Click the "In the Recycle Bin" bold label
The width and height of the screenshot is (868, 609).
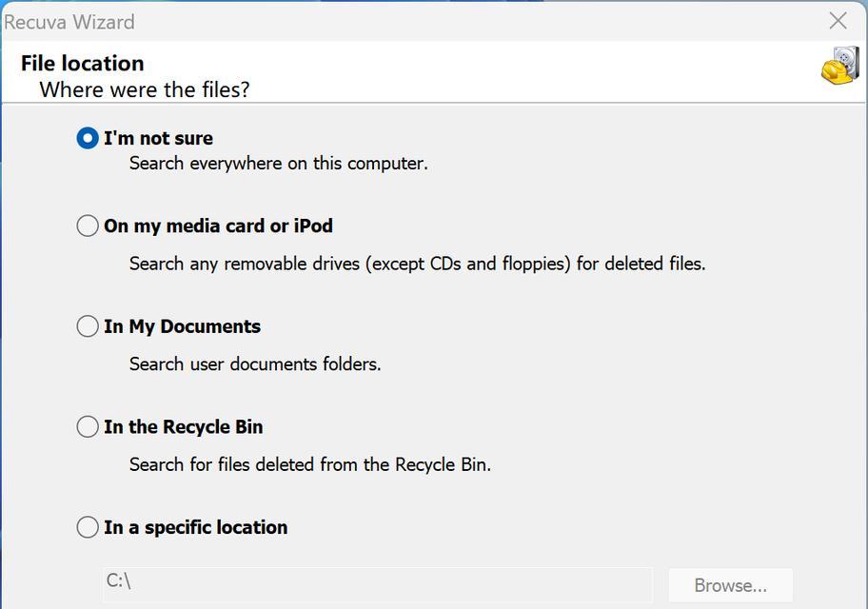(184, 427)
